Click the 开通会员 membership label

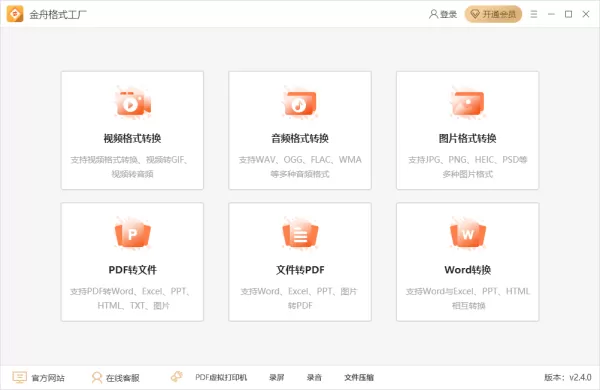[x=499, y=15]
